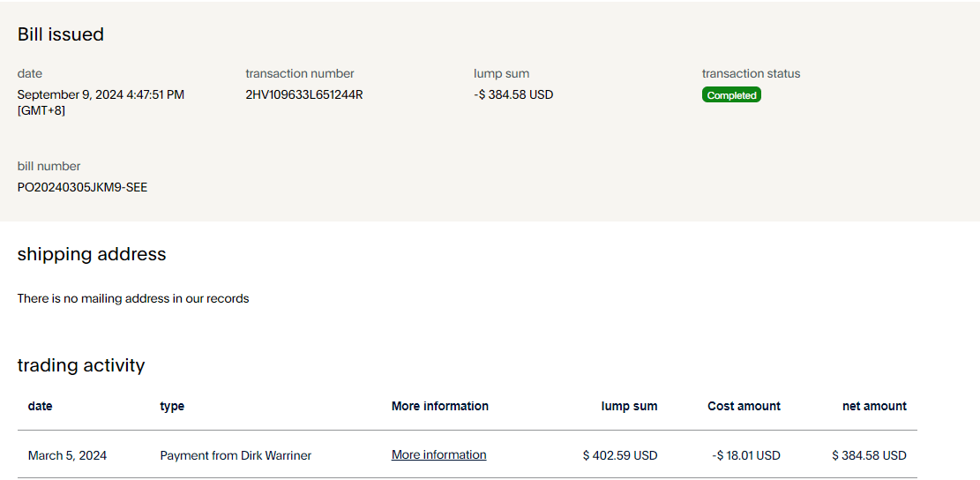Image resolution: width=980 pixels, height=480 pixels.
Task: Select the -$ 18.01 USD cost
Action: click(746, 456)
